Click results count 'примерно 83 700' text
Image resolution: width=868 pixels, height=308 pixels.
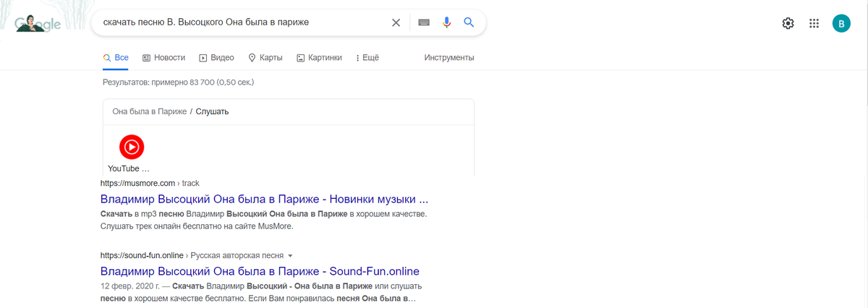tap(182, 82)
